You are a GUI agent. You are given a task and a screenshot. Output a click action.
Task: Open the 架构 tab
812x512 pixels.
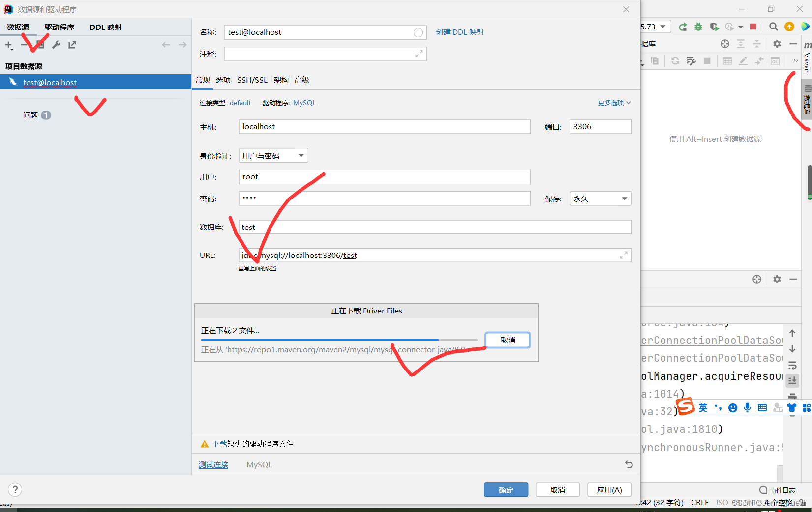pyautogui.click(x=281, y=80)
